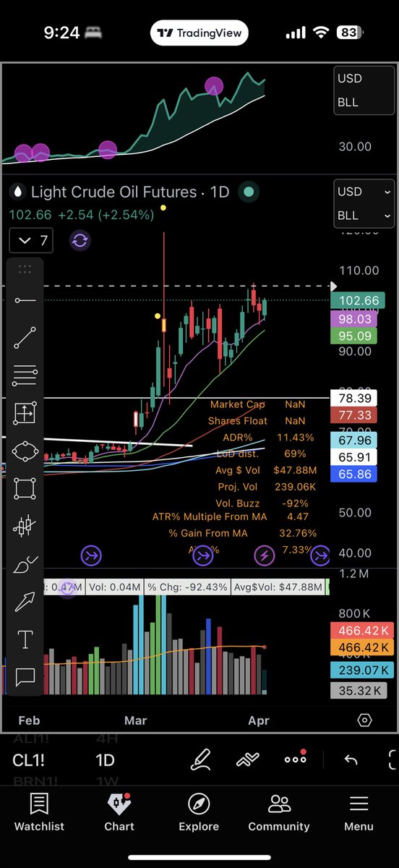This screenshot has height=868, width=399.
Task: Tap the purple refresh sync icon
Action: (x=80, y=241)
